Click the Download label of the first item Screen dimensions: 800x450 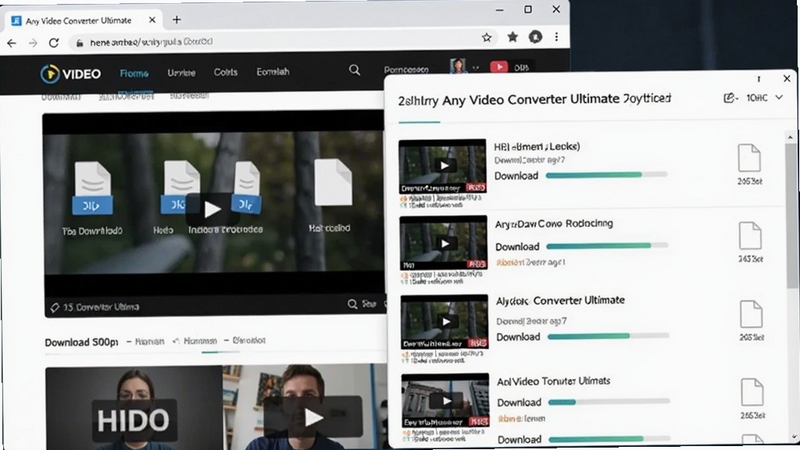click(x=516, y=176)
